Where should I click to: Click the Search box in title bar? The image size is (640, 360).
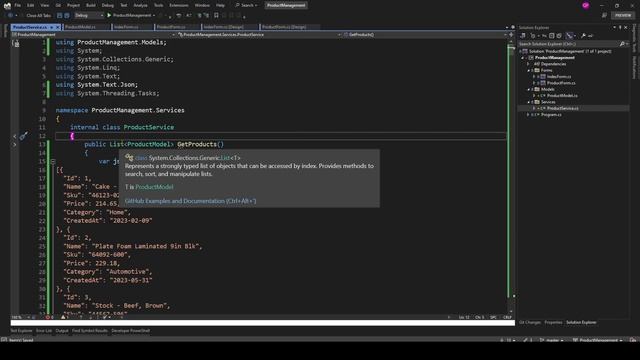pyautogui.click(x=246, y=5)
